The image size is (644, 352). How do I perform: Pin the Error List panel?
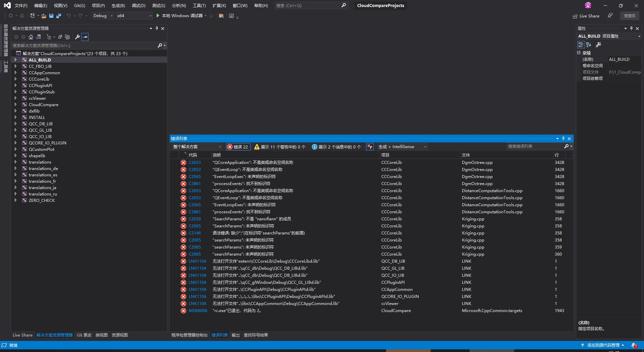tap(563, 139)
